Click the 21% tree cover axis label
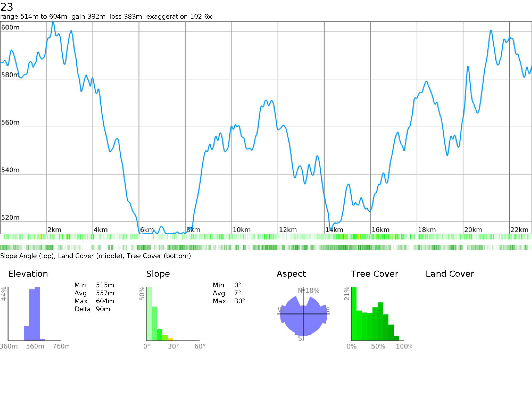 click(x=347, y=294)
